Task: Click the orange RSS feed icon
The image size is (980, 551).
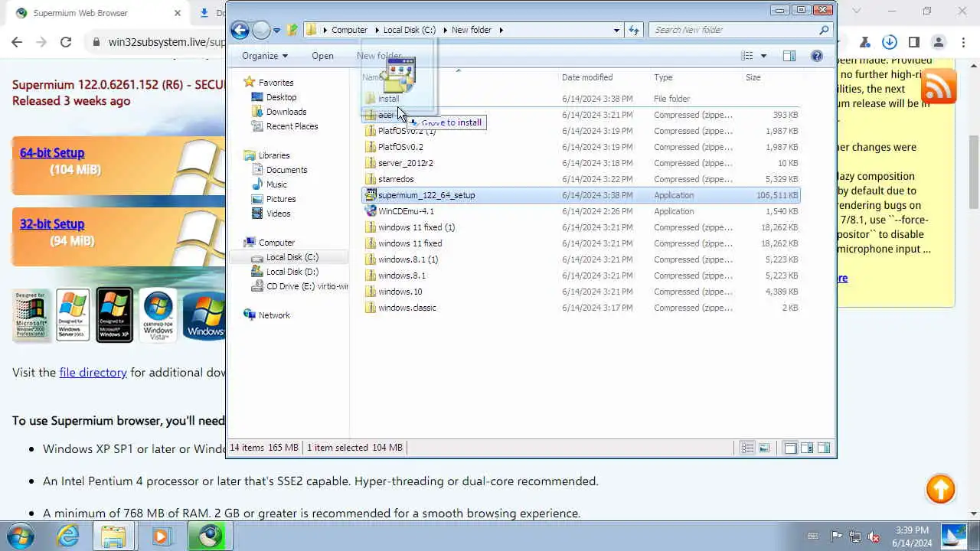Action: [x=939, y=86]
